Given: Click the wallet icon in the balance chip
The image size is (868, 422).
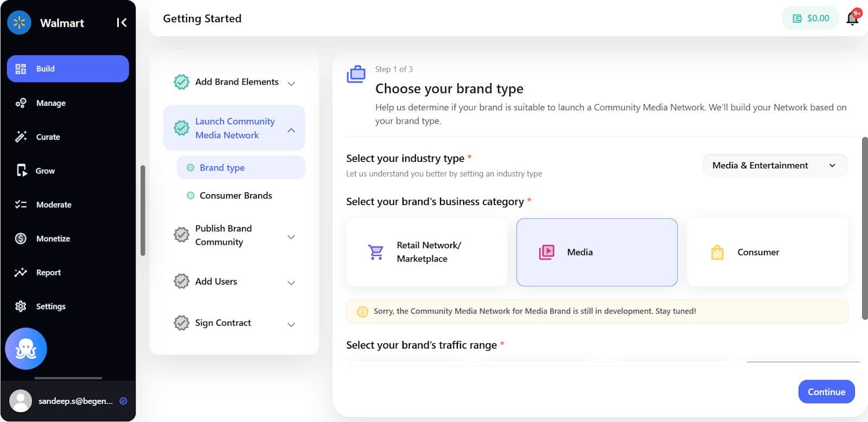Looking at the screenshot, I should tap(797, 18).
